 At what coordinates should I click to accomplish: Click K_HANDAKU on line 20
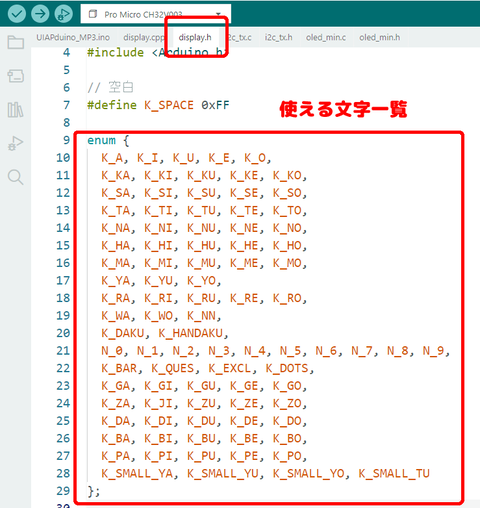[191, 333]
